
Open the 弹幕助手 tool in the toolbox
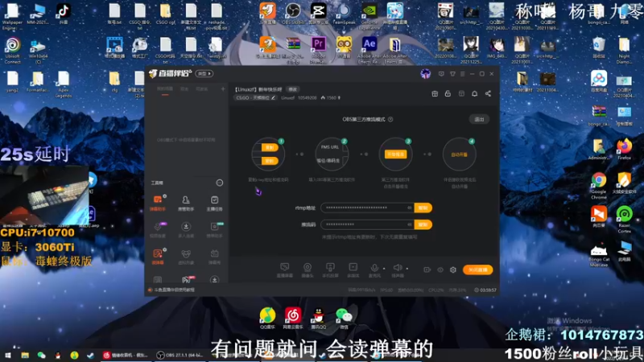click(158, 203)
